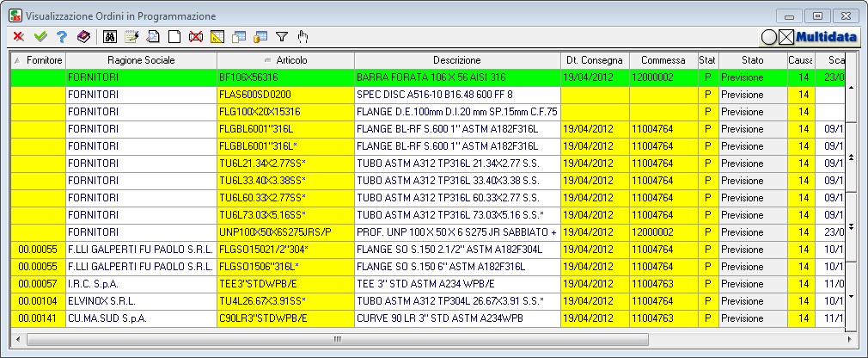Apply filter using the funnel icon
Viewport: 868px width, 358px height.
(281, 36)
